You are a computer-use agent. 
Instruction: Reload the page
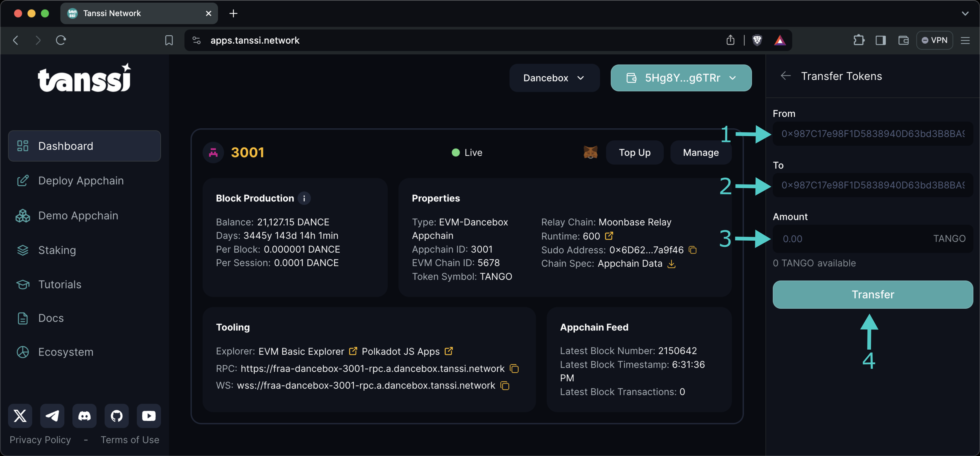(61, 40)
